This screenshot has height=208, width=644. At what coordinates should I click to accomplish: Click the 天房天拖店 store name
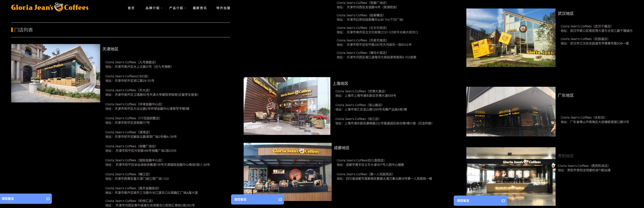tap(362, 40)
